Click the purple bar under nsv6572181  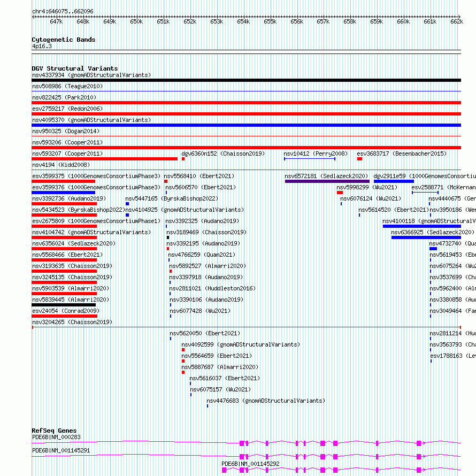coord(327,181)
